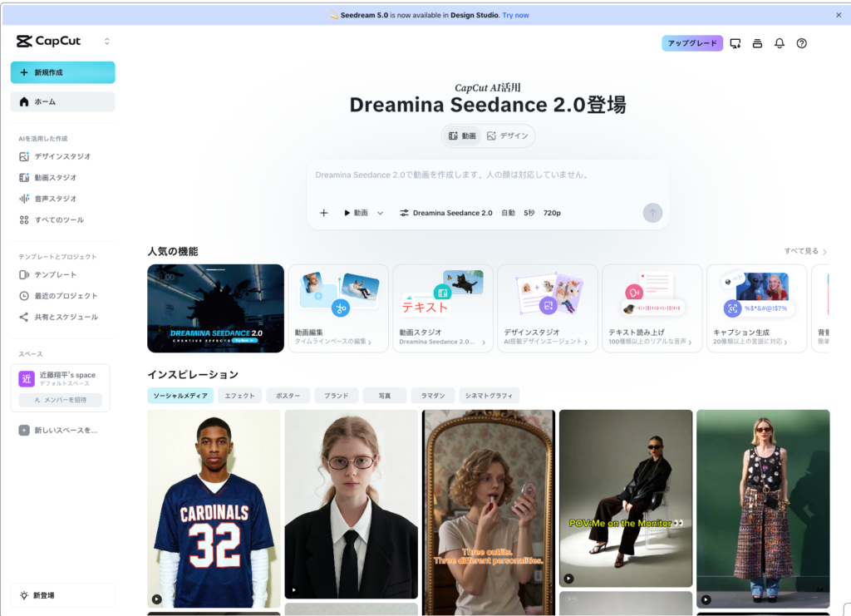The width and height of the screenshot is (851, 616).
Task: Open the 動画 type dropdown in prompt
Action: [x=364, y=213]
